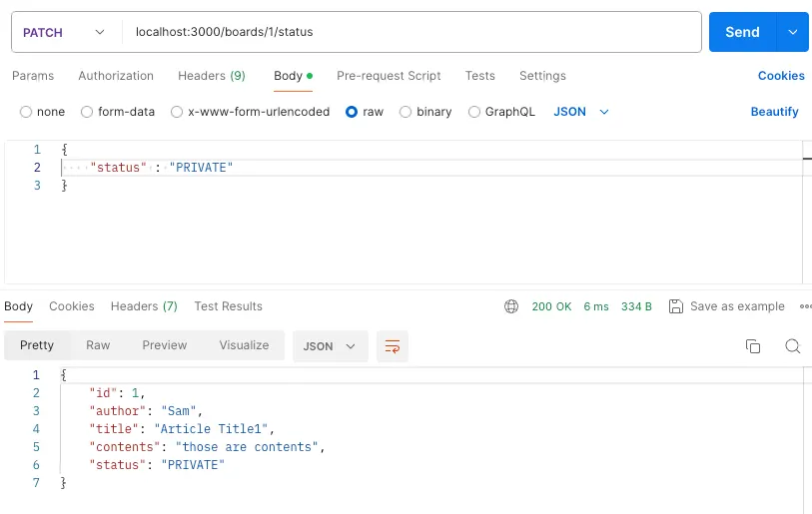Click into the request URL field
Viewport: 812px width, 514px height.
click(x=409, y=32)
